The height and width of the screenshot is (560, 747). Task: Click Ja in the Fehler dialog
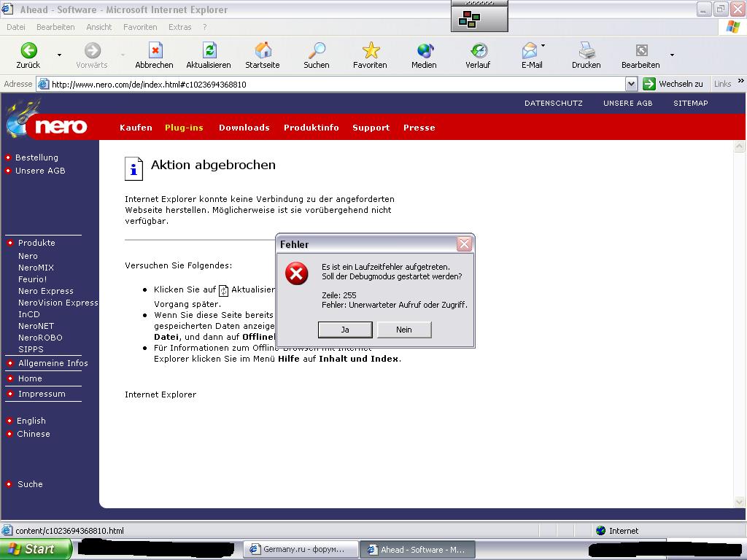click(345, 330)
